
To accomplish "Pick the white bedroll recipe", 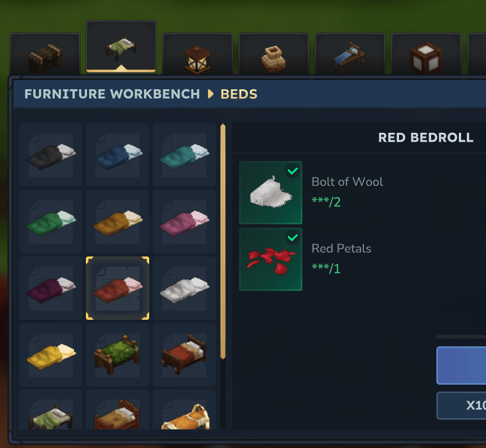I will 184,288.
